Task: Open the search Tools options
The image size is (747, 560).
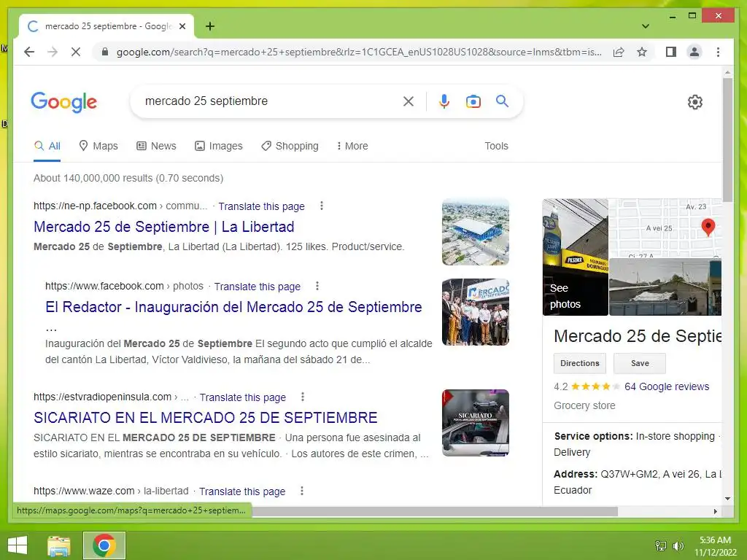Action: point(496,146)
